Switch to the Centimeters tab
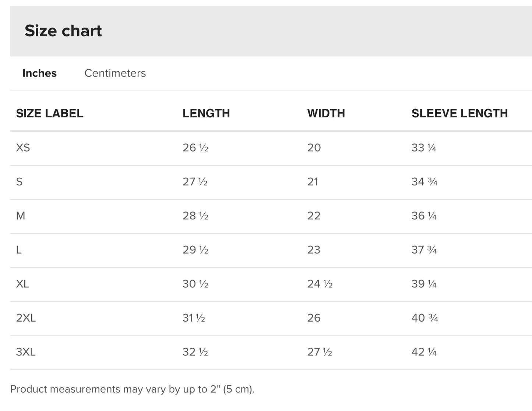This screenshot has height=411, width=532. [x=115, y=73]
